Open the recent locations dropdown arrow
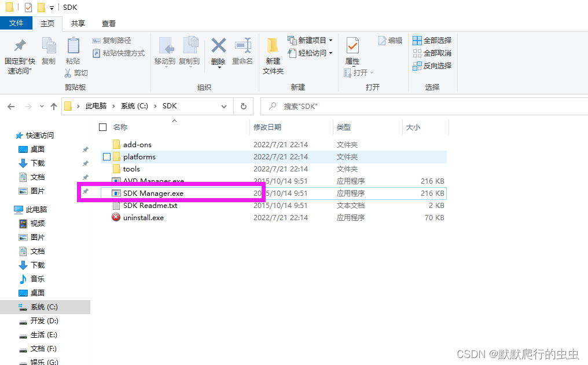588x365 pixels. click(42, 107)
